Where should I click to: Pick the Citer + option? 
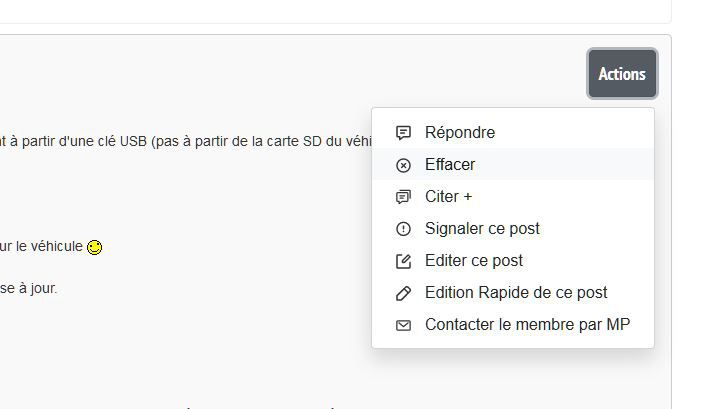tap(448, 197)
